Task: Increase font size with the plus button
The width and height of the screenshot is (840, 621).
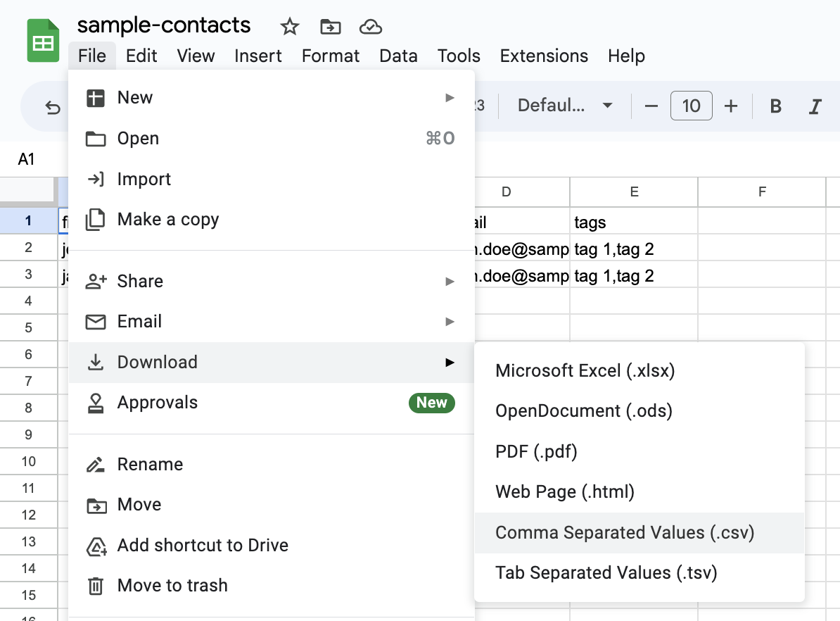Action: [x=731, y=106]
